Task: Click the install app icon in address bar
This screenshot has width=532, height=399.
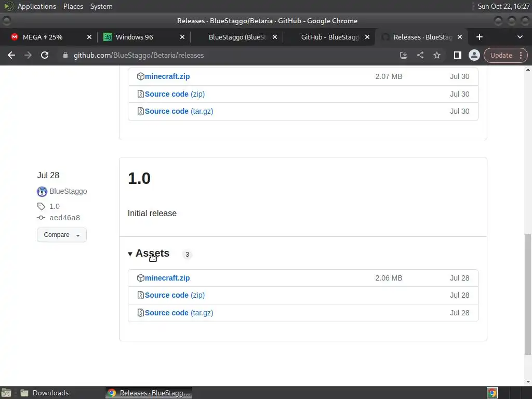Action: [403, 55]
